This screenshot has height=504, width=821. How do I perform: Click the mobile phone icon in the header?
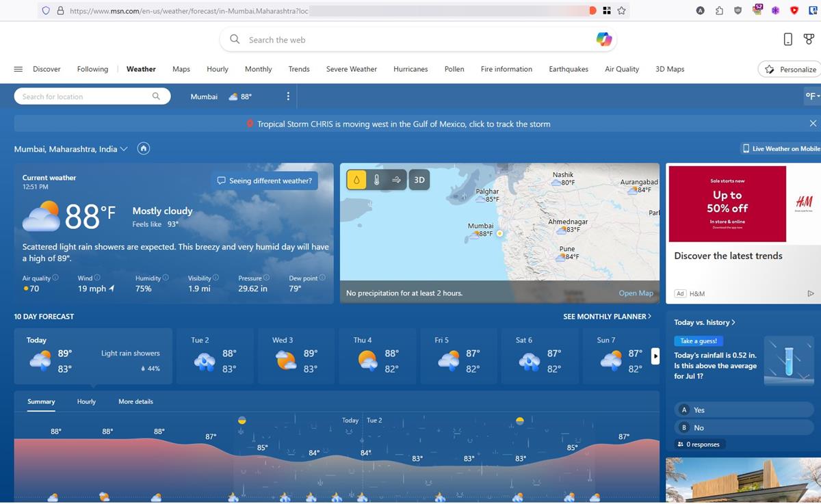click(x=788, y=40)
